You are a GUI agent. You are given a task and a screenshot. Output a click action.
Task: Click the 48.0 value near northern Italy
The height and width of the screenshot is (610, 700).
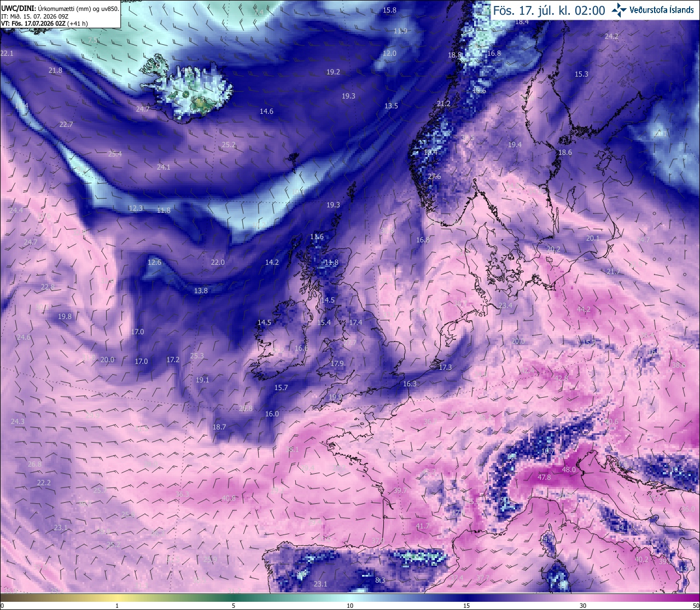569,469
